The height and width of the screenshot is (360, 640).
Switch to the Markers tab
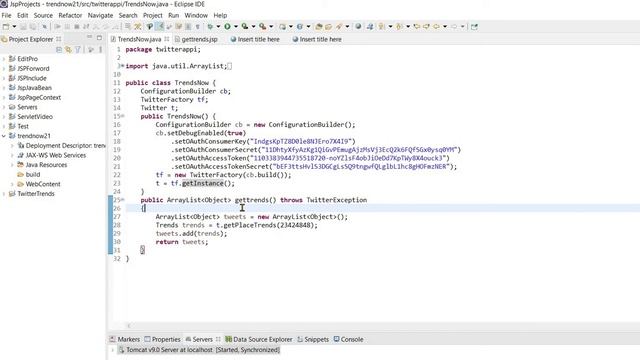[125, 339]
